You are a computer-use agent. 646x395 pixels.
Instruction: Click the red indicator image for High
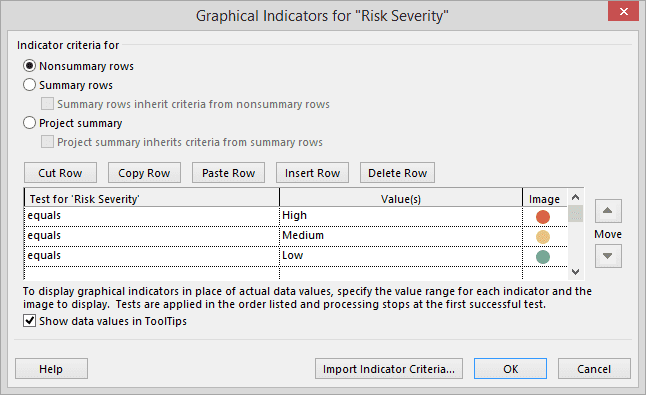(x=543, y=217)
